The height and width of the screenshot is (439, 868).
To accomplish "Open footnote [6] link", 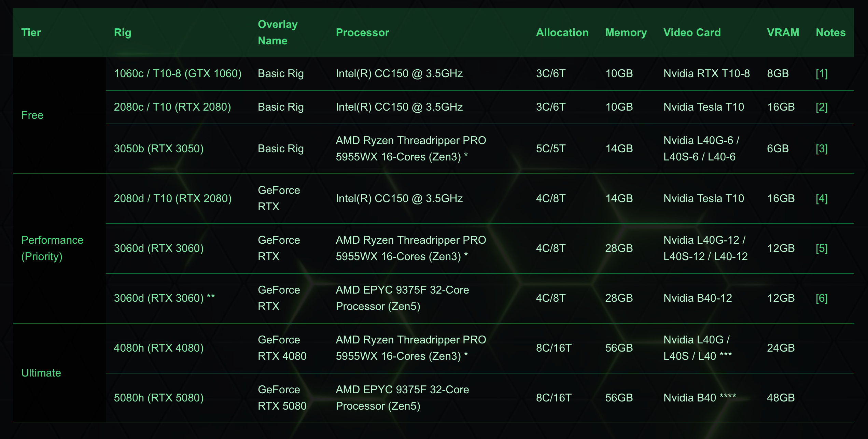I will (821, 298).
